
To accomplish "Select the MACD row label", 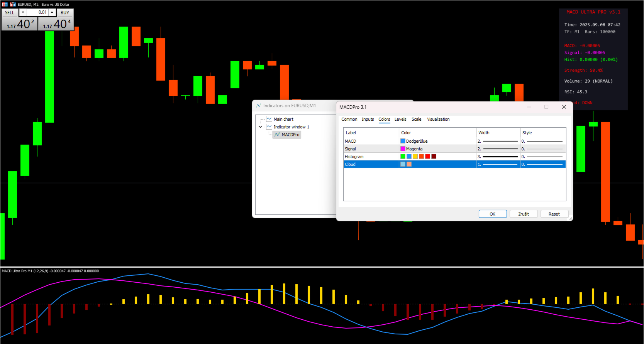I will 351,141.
